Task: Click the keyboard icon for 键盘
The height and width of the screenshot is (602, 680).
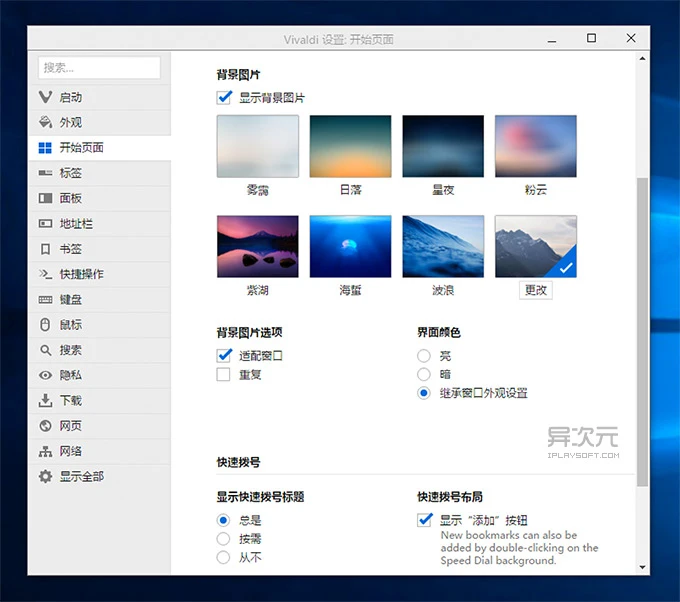Action: pos(45,300)
